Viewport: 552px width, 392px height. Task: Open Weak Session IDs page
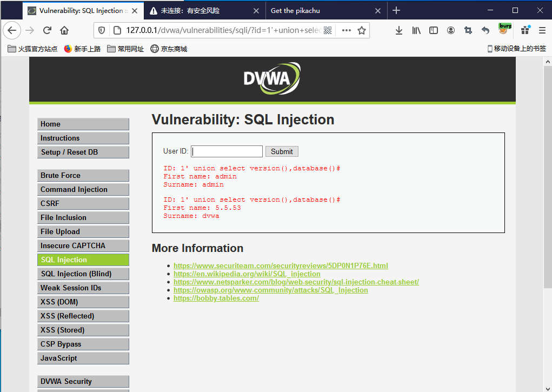click(83, 288)
